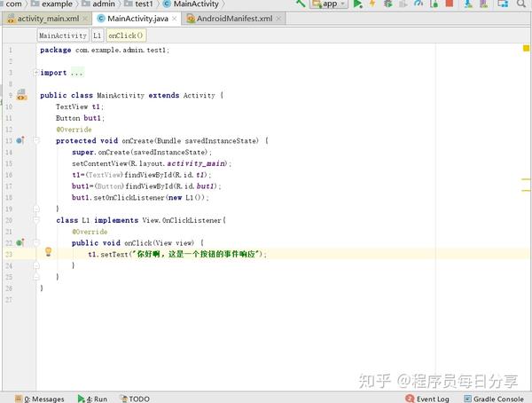This screenshot has height=403, width=532.
Task: Open the Event Log panel
Action: click(427, 399)
